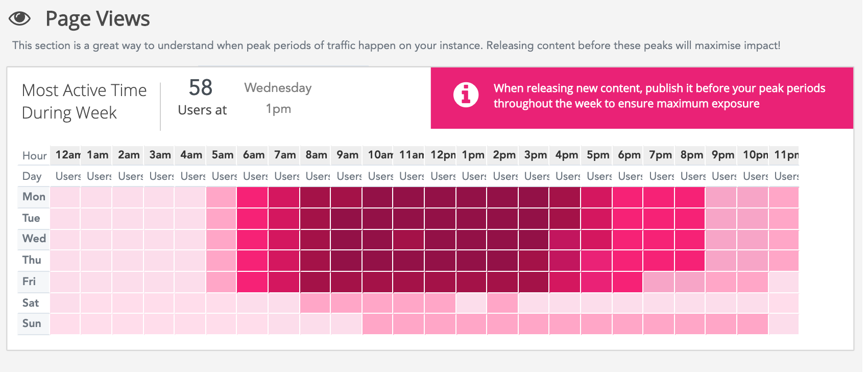The image size is (868, 372).
Task: Select the Saturday 8am heatmap cell
Action: pos(315,304)
